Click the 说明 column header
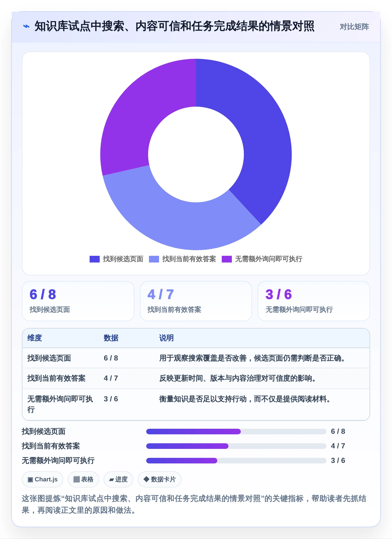392x539 pixels. click(x=166, y=338)
